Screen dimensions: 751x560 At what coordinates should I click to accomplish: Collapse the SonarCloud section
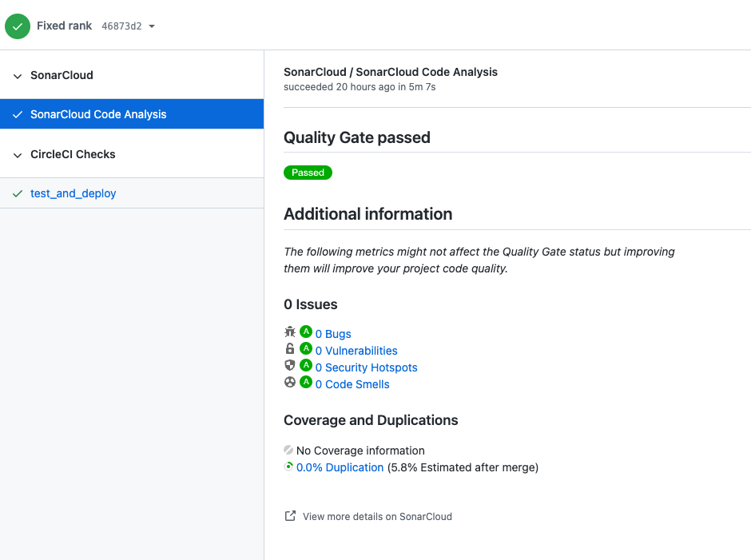(17, 74)
